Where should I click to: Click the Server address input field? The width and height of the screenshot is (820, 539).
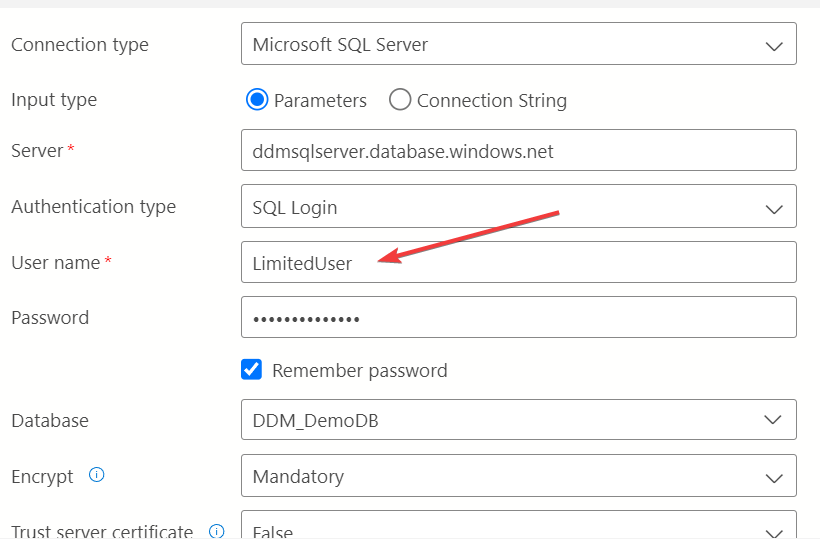coord(519,150)
